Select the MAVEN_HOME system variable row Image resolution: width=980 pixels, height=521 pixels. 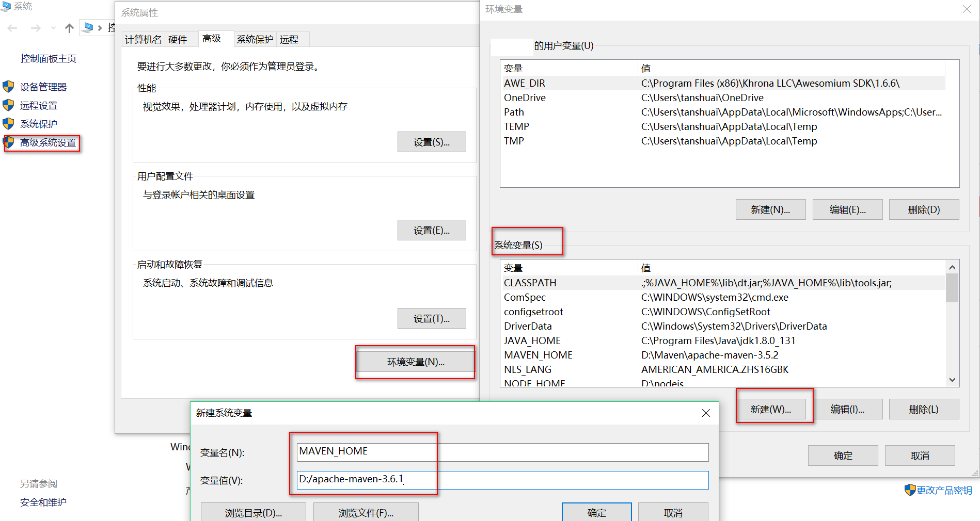tap(723, 355)
